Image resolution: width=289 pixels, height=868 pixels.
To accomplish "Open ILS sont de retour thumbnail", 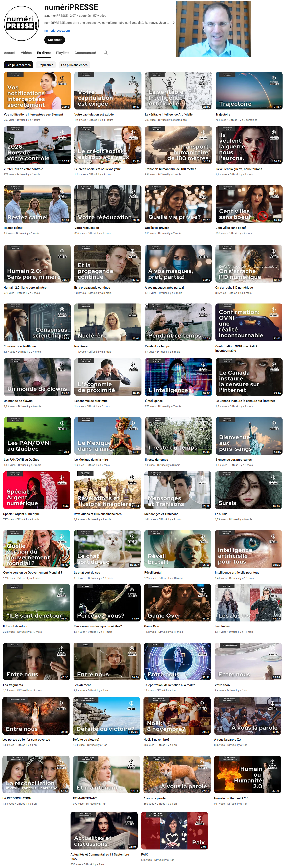I will pyautogui.click(x=36, y=603).
